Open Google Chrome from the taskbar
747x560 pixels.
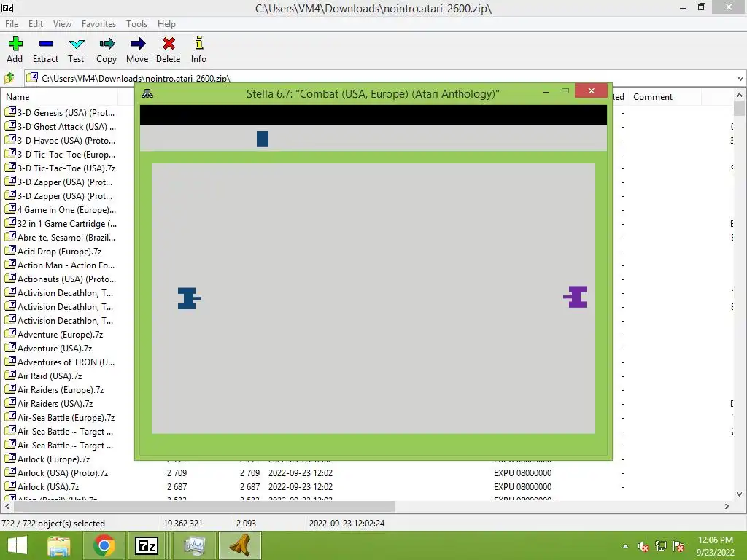tap(104, 545)
